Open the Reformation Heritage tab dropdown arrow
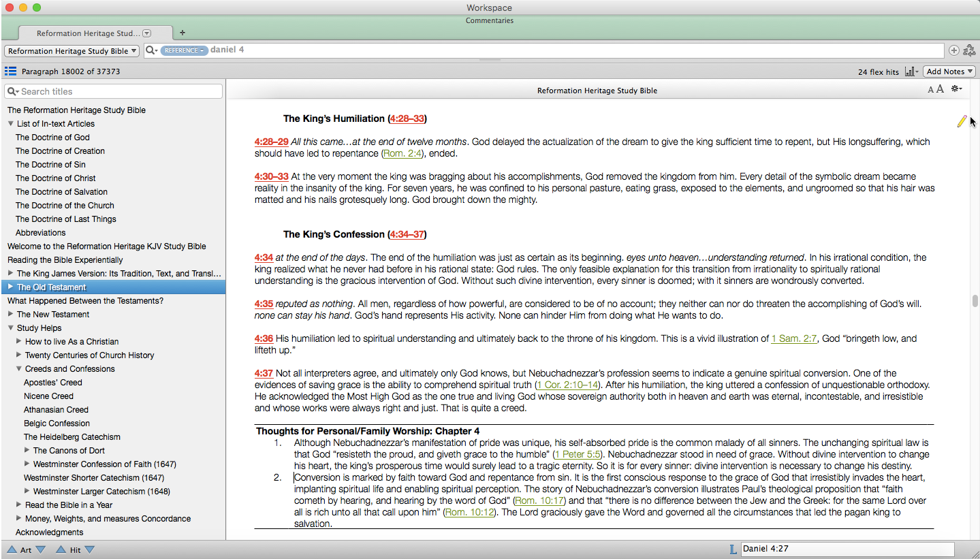This screenshot has width=980, height=559. pyautogui.click(x=146, y=33)
